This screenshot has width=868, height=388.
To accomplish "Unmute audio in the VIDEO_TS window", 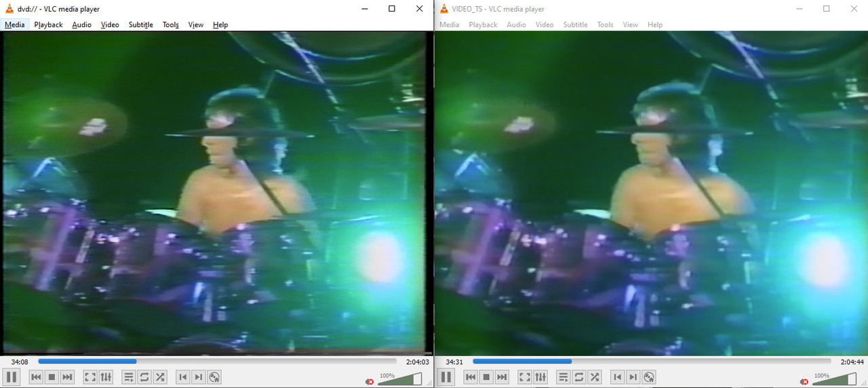I will tap(804, 382).
